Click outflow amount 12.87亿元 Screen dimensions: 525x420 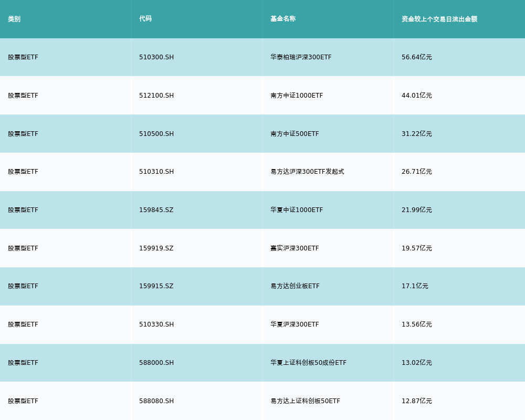click(416, 401)
